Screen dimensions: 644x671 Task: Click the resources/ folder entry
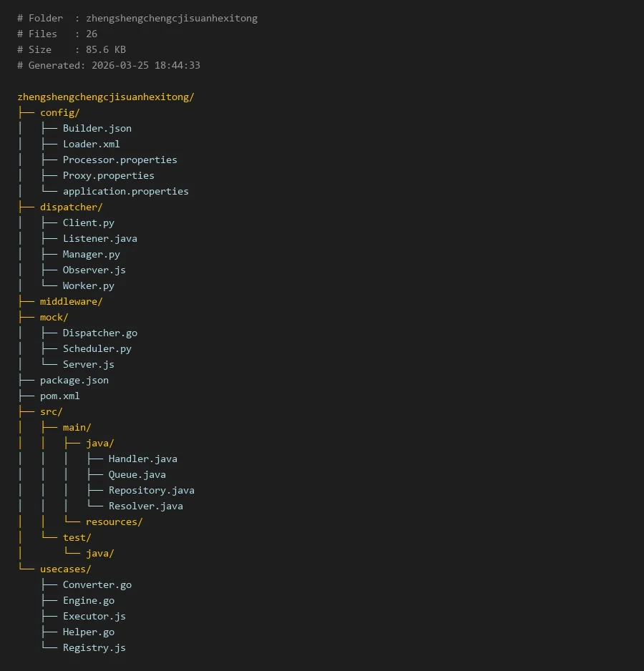114,521
